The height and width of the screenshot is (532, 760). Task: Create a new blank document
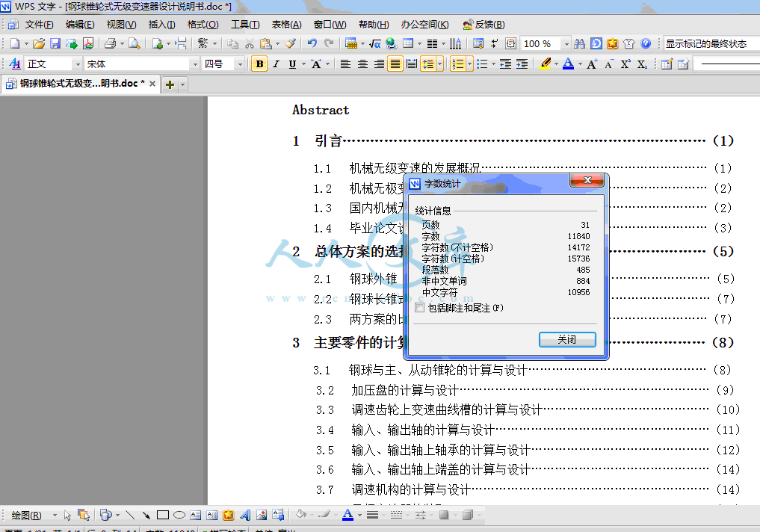click(15, 43)
